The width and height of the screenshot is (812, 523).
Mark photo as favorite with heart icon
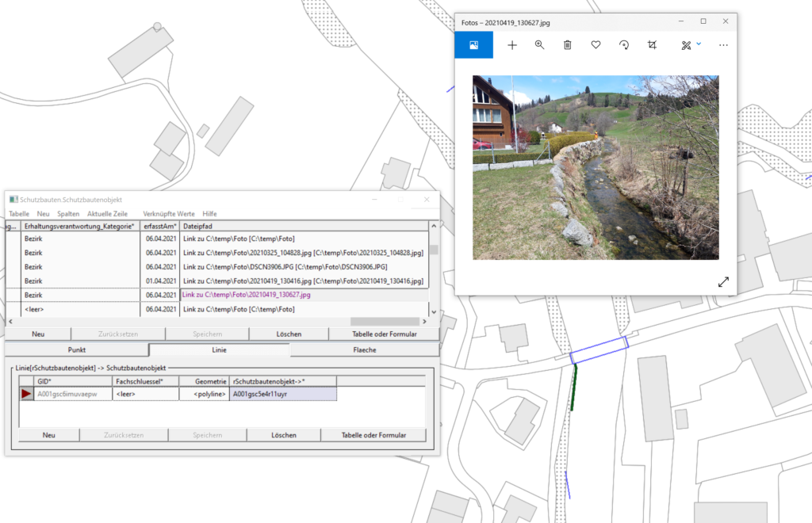(x=596, y=45)
